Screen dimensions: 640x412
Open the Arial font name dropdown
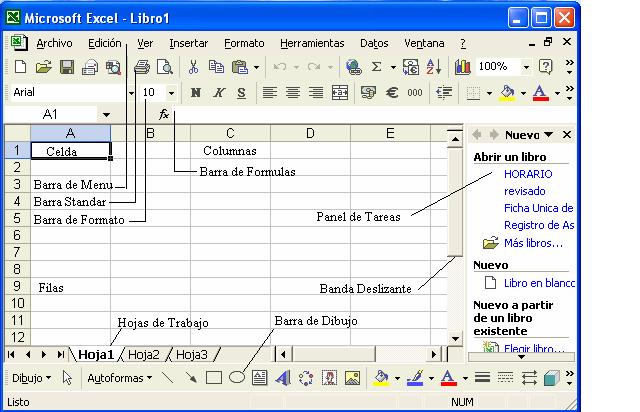[x=131, y=93]
